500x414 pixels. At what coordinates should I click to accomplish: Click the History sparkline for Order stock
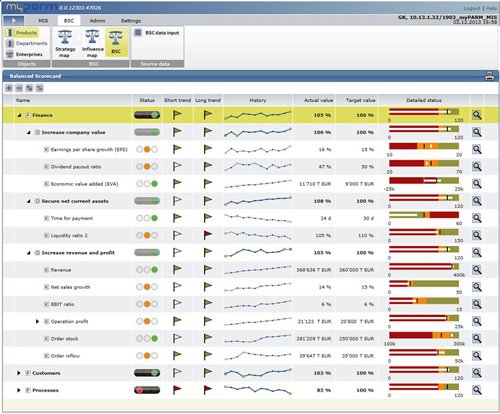(258, 339)
